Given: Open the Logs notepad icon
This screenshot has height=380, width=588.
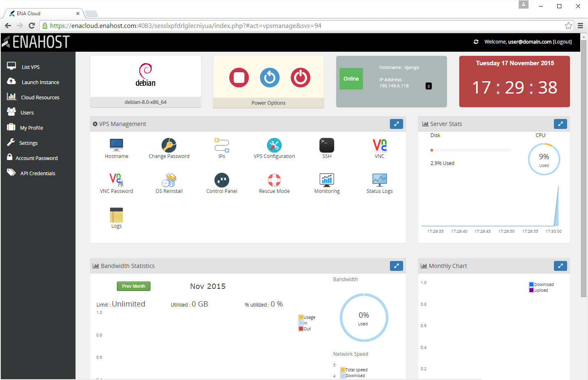Looking at the screenshot, I should 116,215.
